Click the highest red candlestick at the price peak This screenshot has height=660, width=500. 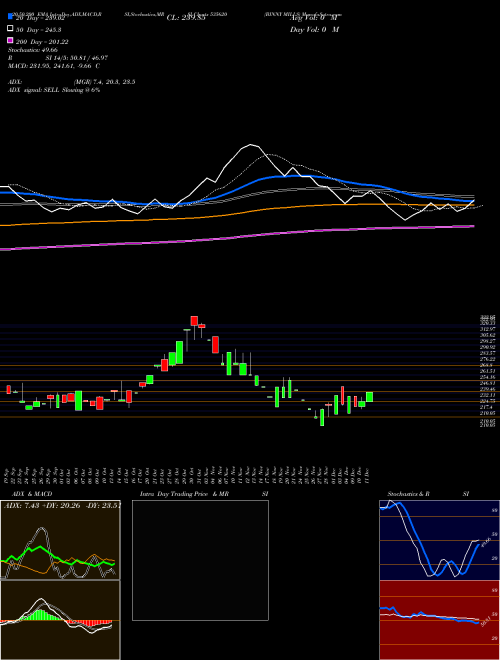point(194,321)
